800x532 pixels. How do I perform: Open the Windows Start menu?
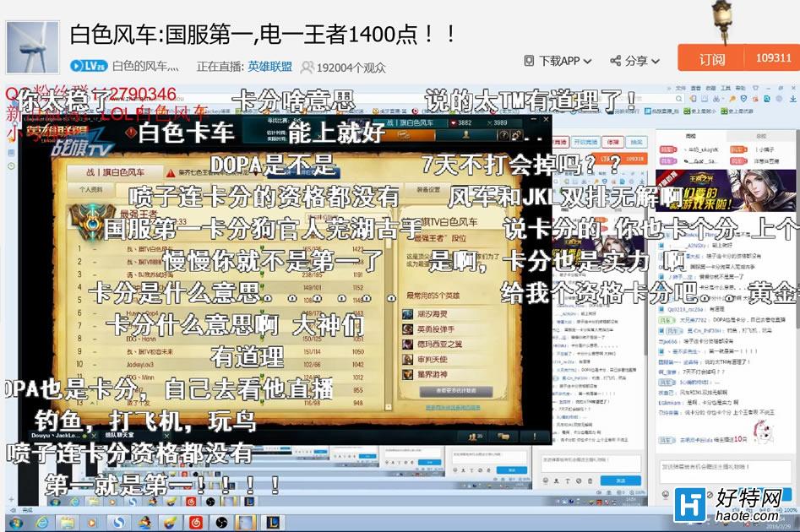[15, 523]
